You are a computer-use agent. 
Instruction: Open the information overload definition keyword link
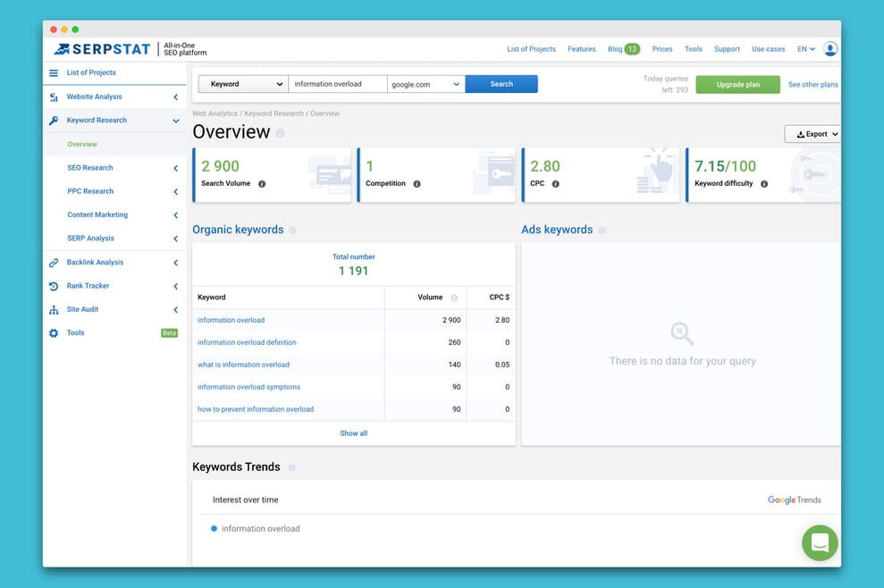[247, 342]
